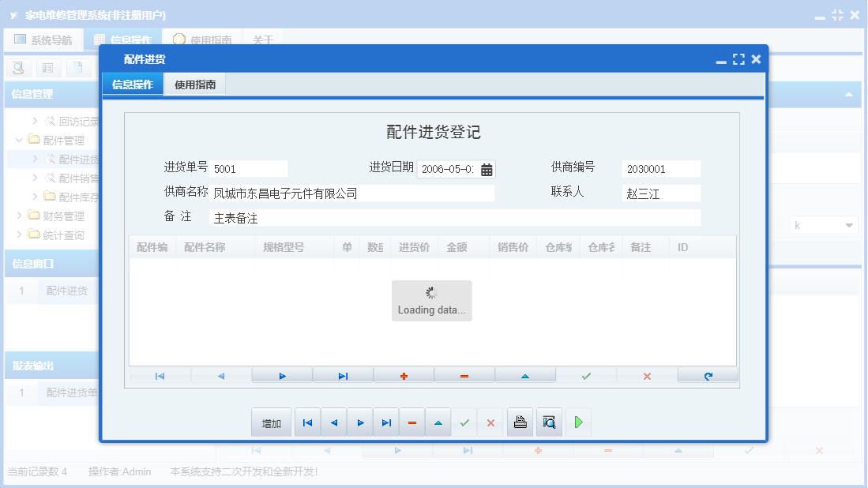The width and height of the screenshot is (868, 488).
Task: Click the 信息管理 panel header
Action: click(x=53, y=94)
